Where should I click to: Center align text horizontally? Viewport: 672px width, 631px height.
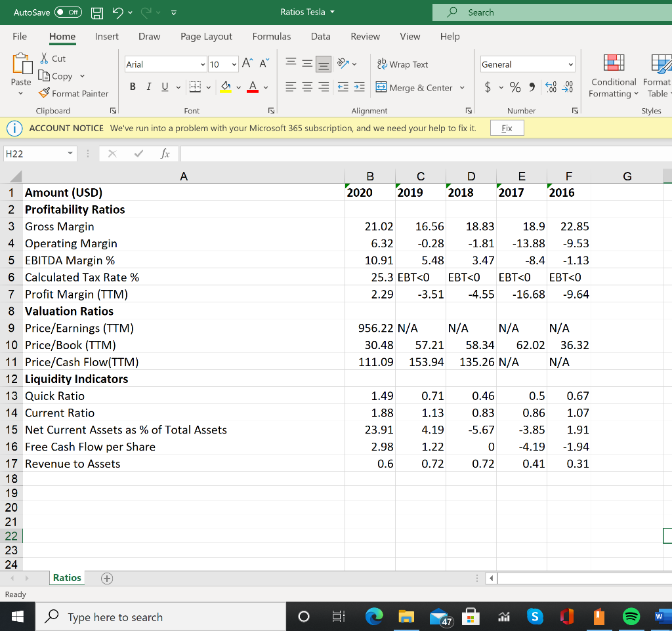(308, 87)
